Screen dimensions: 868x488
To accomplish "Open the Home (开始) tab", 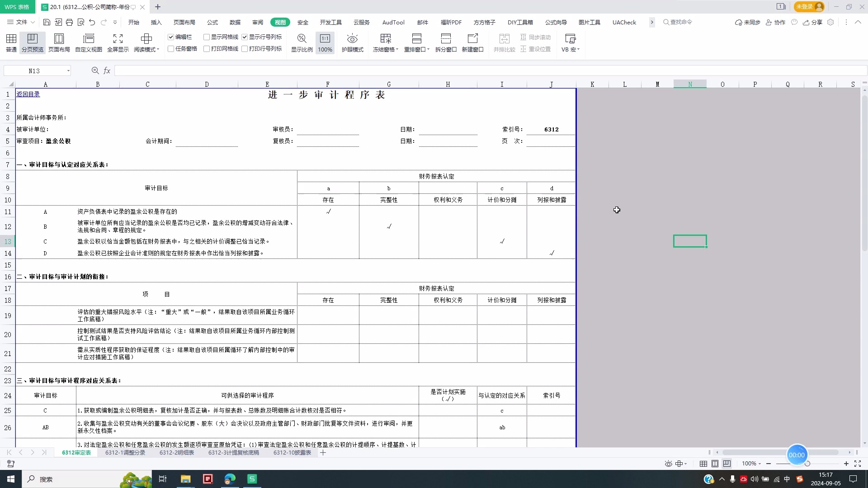I will tap(134, 22).
